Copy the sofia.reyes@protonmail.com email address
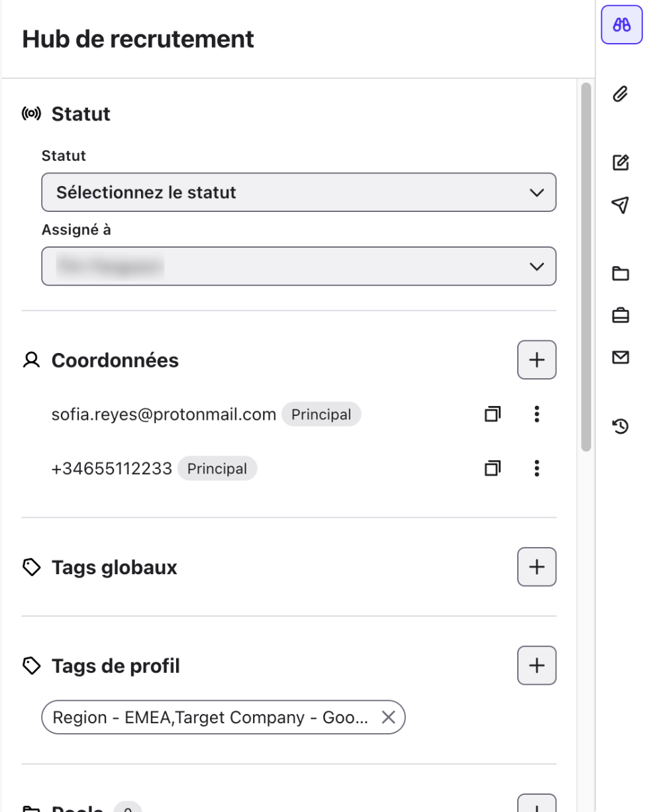This screenshot has width=649, height=812. pyautogui.click(x=492, y=415)
